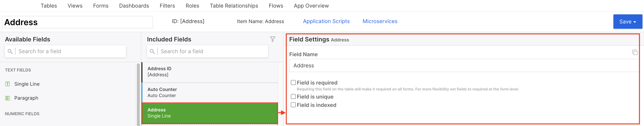Image resolution: width=644 pixels, height=126 pixels.
Task: Open the App Overview tab
Action: (311, 6)
